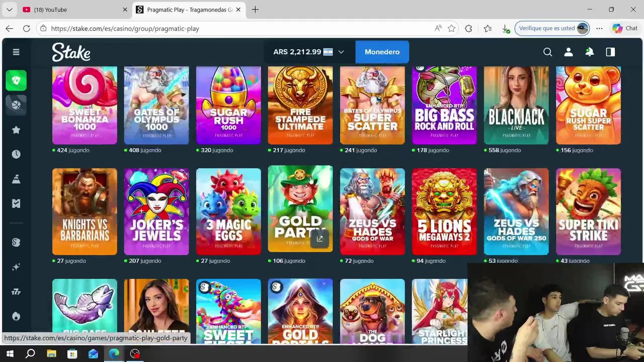Open Windows taskbar search
The width and height of the screenshot is (644, 362).
(30, 354)
